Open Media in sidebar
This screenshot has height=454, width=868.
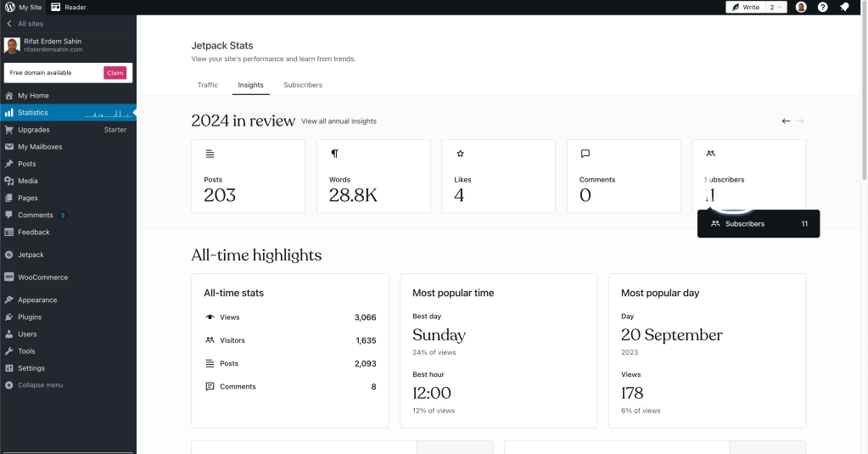coord(68,181)
